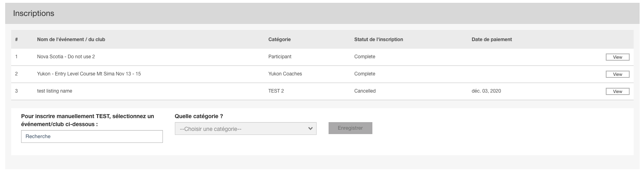
Task: Click the 'TEST 2' category cell
Action: (x=276, y=91)
